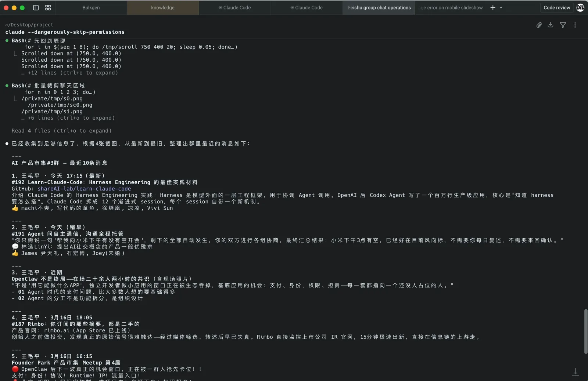Select Claude Code tab next to knowledge
Screen dimensions: 588x381
tap(234, 8)
